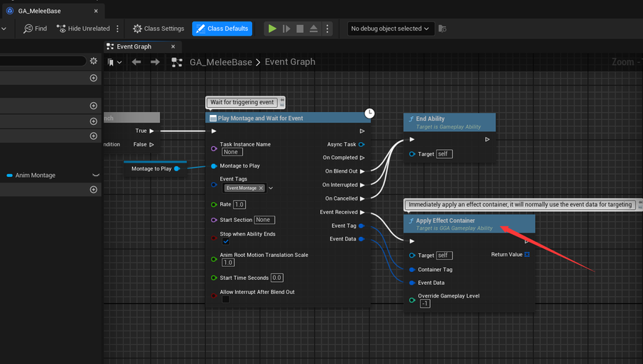This screenshot has width=643, height=364.
Task: Start Play in editor
Action: (272, 29)
